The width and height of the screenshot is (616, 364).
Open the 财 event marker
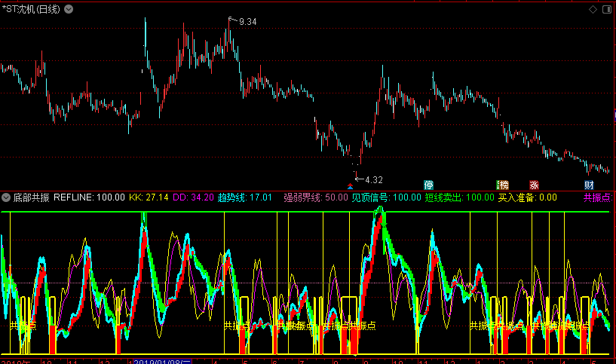pos(589,185)
